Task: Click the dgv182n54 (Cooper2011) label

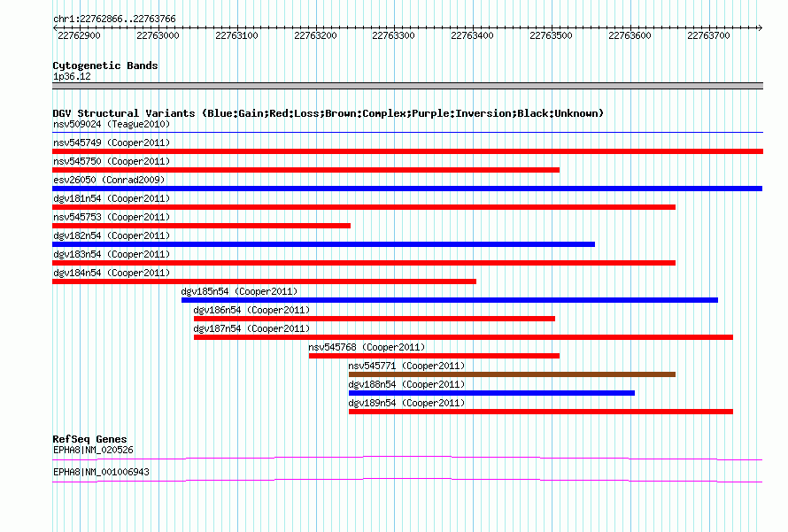Action: [112, 235]
